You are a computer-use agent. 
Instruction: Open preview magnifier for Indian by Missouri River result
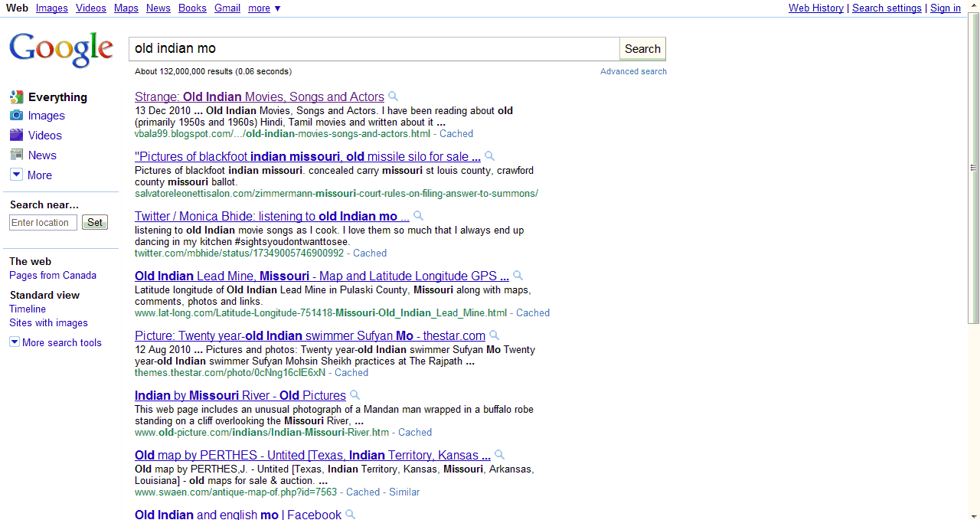(355, 395)
